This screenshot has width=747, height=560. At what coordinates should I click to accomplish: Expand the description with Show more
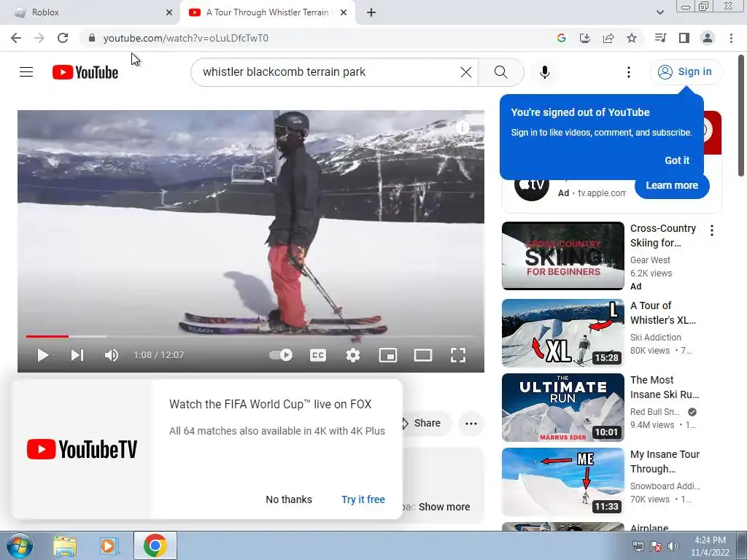click(444, 507)
